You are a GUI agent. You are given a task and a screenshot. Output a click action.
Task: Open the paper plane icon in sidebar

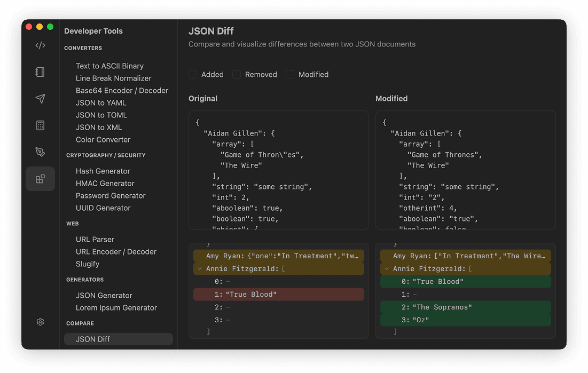[40, 99]
